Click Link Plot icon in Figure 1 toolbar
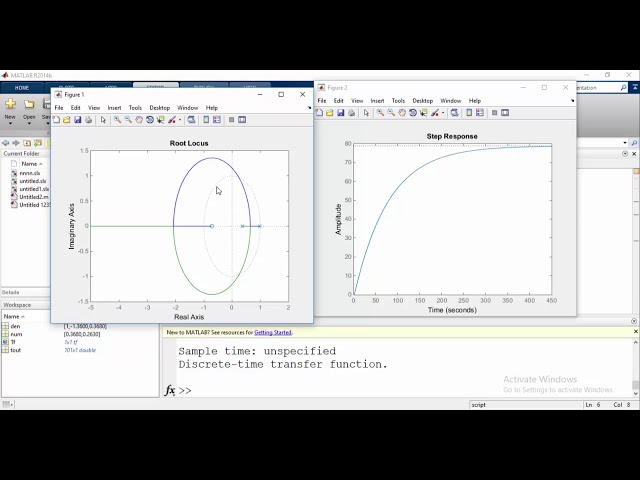Viewport: 640px width, 480px height. pyautogui.click(x=191, y=120)
